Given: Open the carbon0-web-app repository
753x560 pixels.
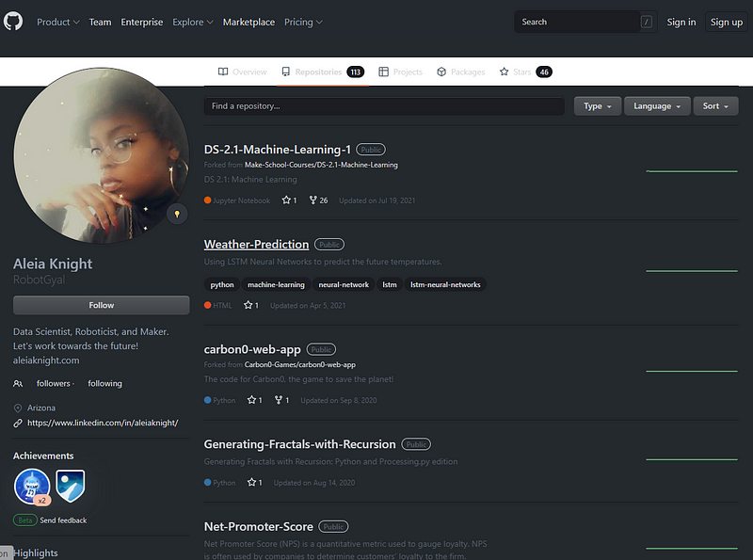Looking at the screenshot, I should click(x=252, y=349).
